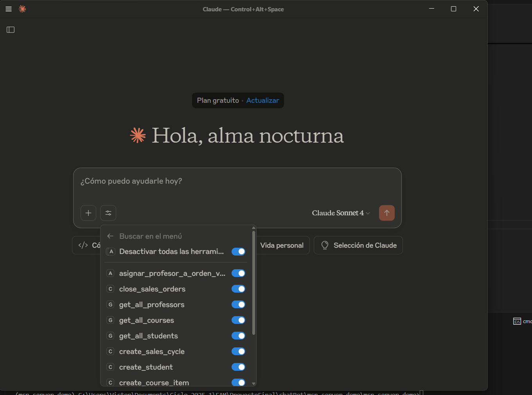
Task: Click the Actualizar upgrade link
Action: pyautogui.click(x=263, y=100)
